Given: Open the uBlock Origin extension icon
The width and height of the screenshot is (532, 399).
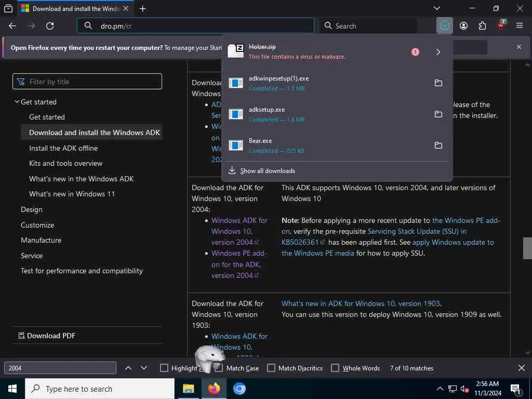Looking at the screenshot, I should 501,25.
